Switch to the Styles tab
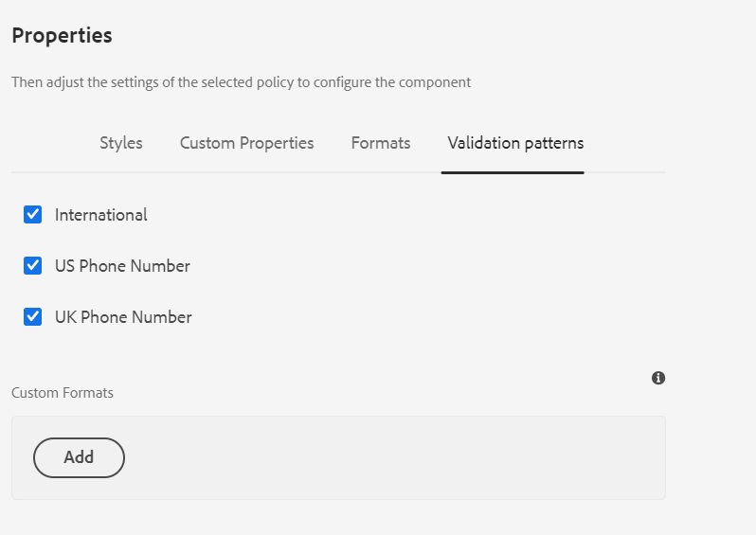This screenshot has width=756, height=535. (x=121, y=143)
